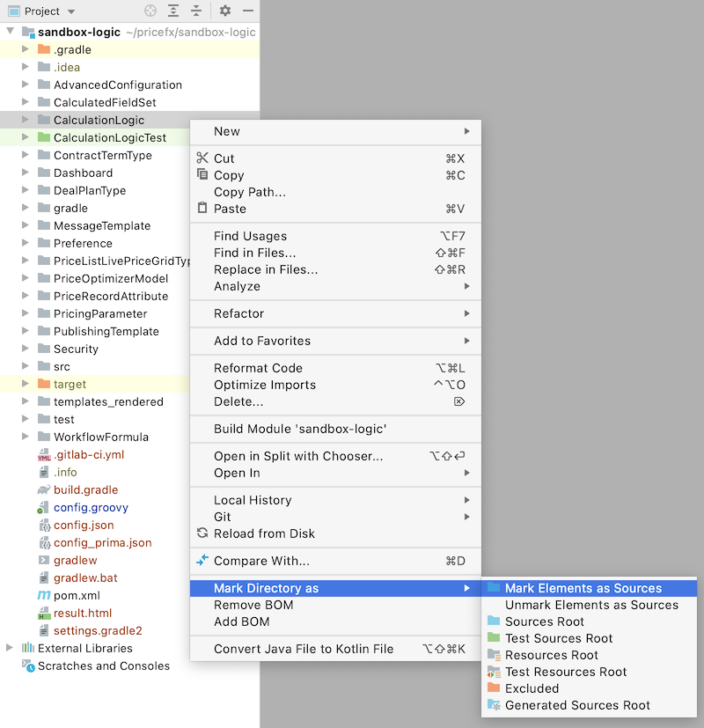Viewport: 704px width, 728px height.
Task: Click the Scratches and Consoles icon
Action: [x=28, y=666]
